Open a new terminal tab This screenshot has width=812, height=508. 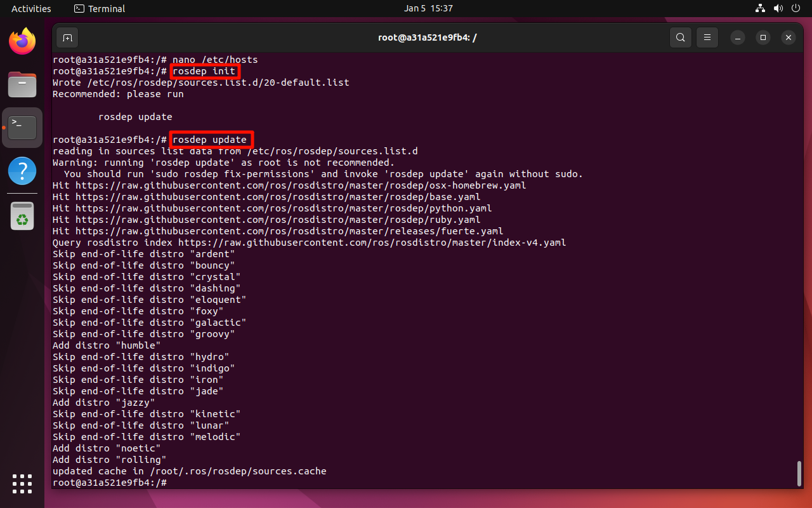67,37
